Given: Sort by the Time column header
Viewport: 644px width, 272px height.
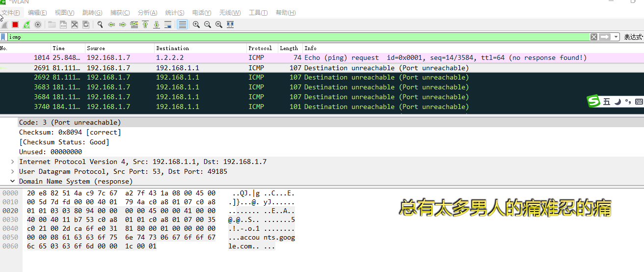Looking at the screenshot, I should point(68,48).
